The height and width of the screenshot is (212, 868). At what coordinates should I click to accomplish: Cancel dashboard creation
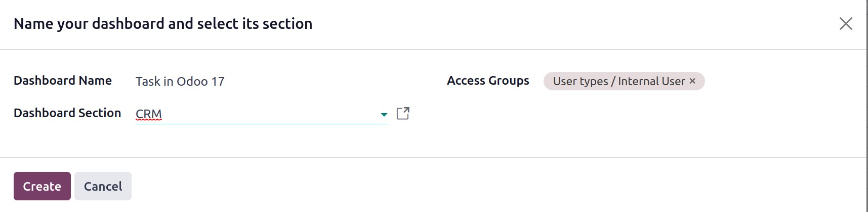[103, 186]
